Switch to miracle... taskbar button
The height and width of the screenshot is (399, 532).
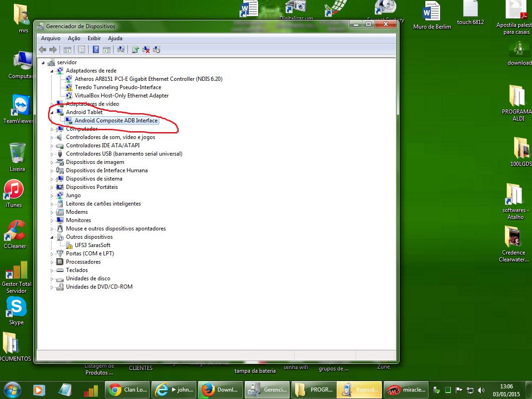(x=406, y=390)
